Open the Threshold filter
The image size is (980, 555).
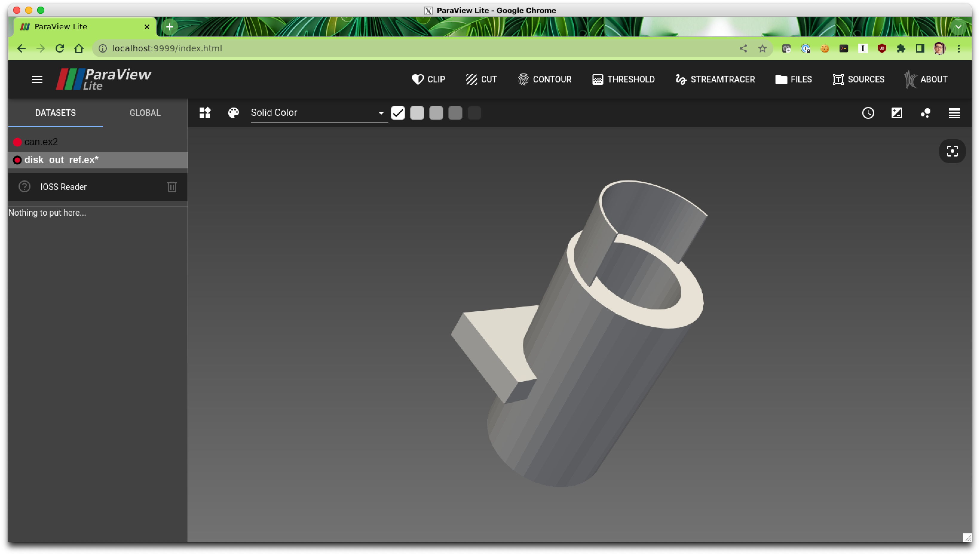623,79
